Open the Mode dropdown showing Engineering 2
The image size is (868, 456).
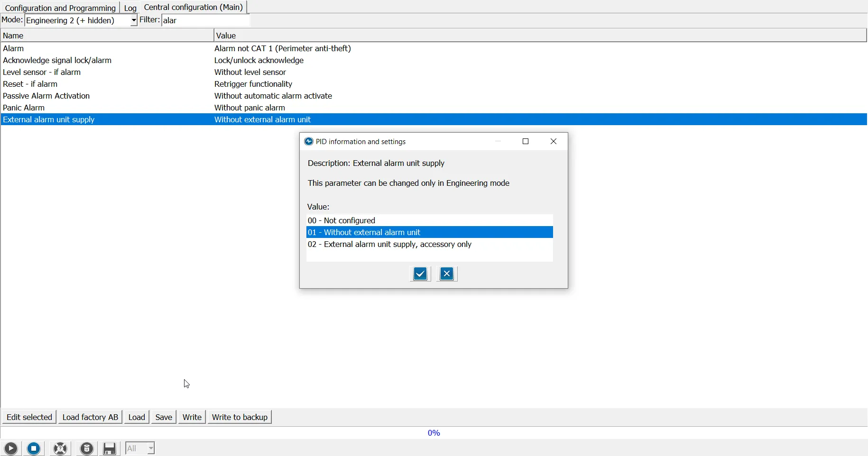[x=133, y=20]
